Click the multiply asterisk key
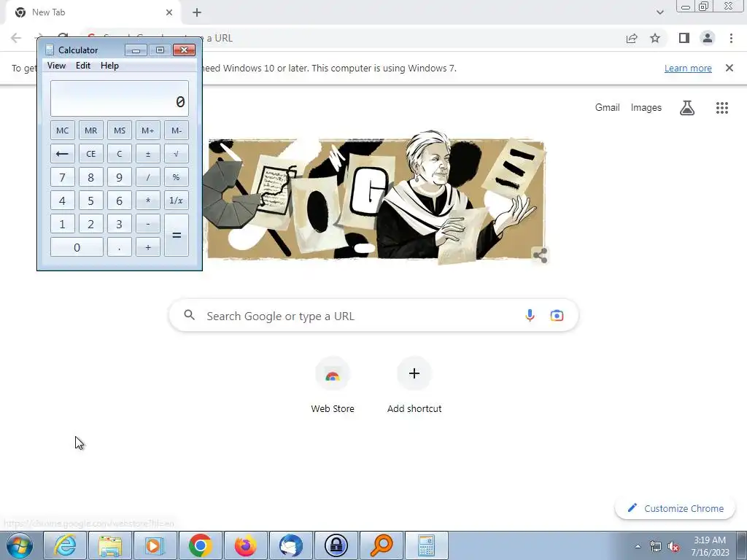The height and width of the screenshot is (560, 747). (147, 201)
